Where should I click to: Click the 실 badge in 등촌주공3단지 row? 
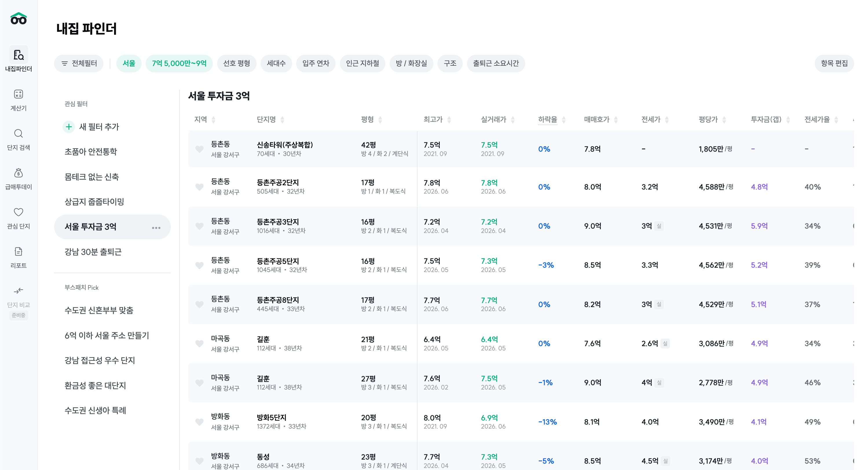pyautogui.click(x=659, y=226)
